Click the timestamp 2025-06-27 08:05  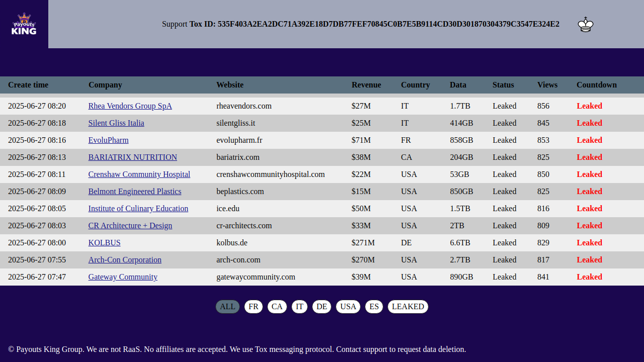(37, 209)
